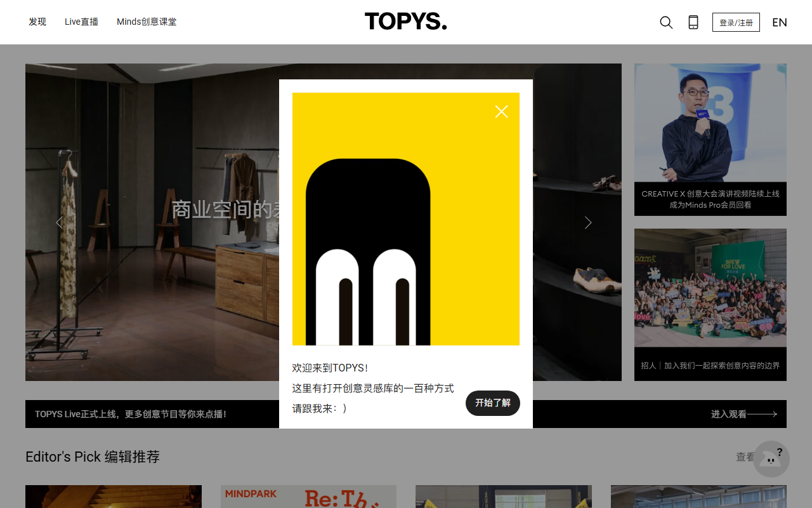Close the welcome popup with the X icon
The height and width of the screenshot is (508, 812).
pyautogui.click(x=501, y=112)
